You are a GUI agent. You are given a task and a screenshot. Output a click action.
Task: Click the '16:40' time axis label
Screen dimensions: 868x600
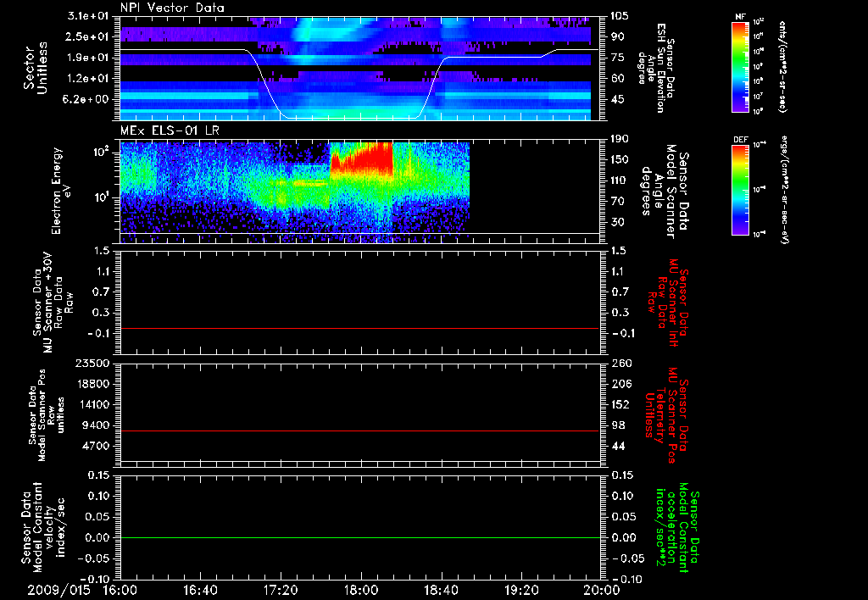pyautogui.click(x=200, y=591)
